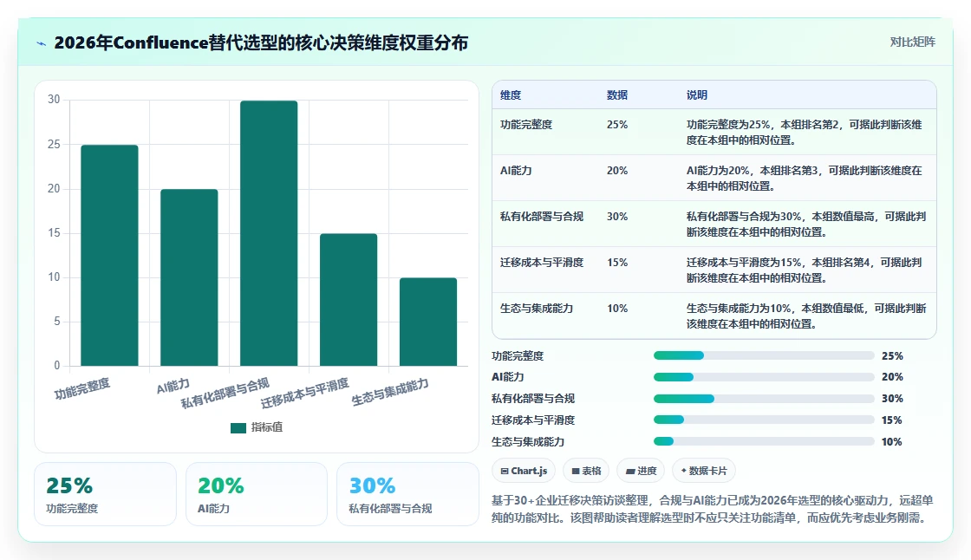Click the 25% value in table
The height and width of the screenshot is (560, 971).
point(617,125)
